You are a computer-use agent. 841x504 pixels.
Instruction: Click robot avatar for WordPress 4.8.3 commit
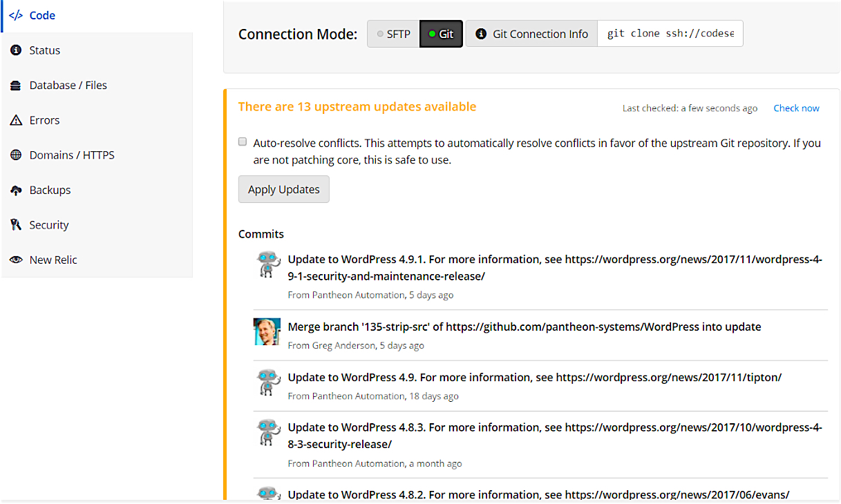pyautogui.click(x=267, y=433)
